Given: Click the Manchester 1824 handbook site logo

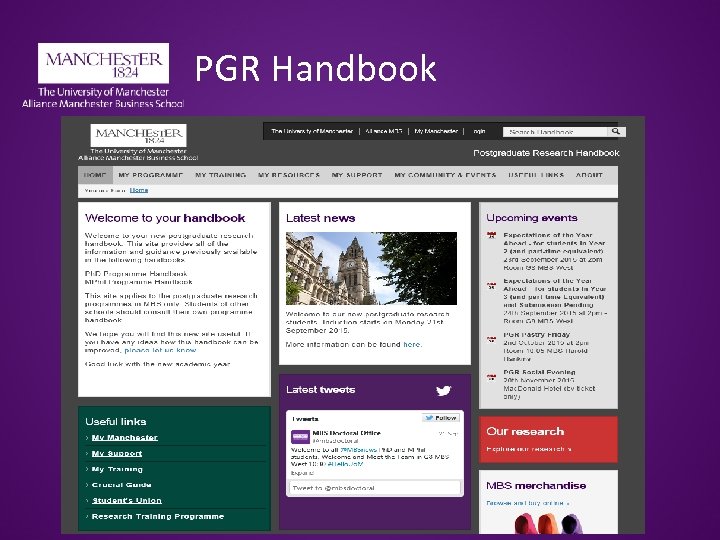Looking at the screenshot, I should [138, 142].
